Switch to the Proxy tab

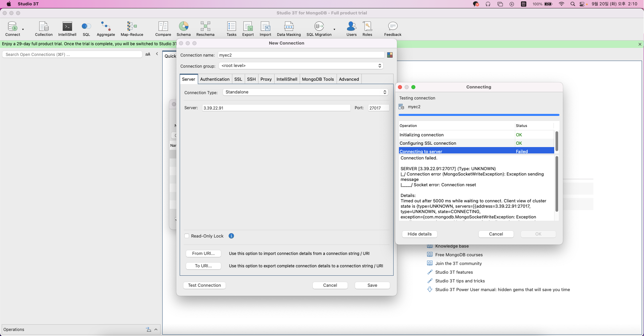pyautogui.click(x=266, y=79)
